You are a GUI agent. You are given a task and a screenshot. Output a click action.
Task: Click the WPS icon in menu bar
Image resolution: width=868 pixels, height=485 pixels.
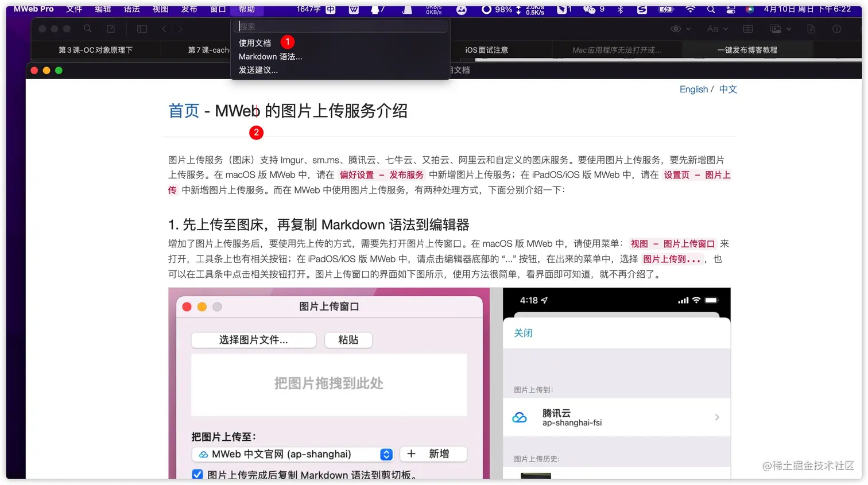click(x=354, y=9)
